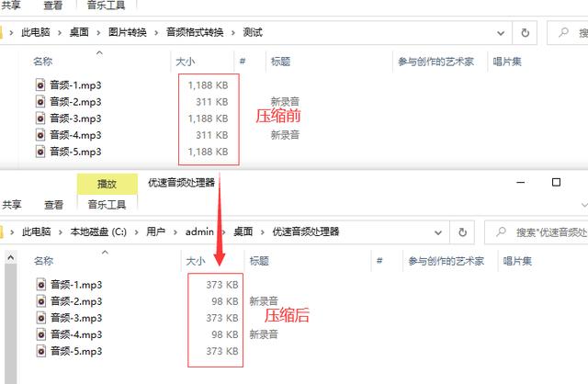
Task: Select 音频-2.mp3 file icon in upper window
Action: [40, 102]
